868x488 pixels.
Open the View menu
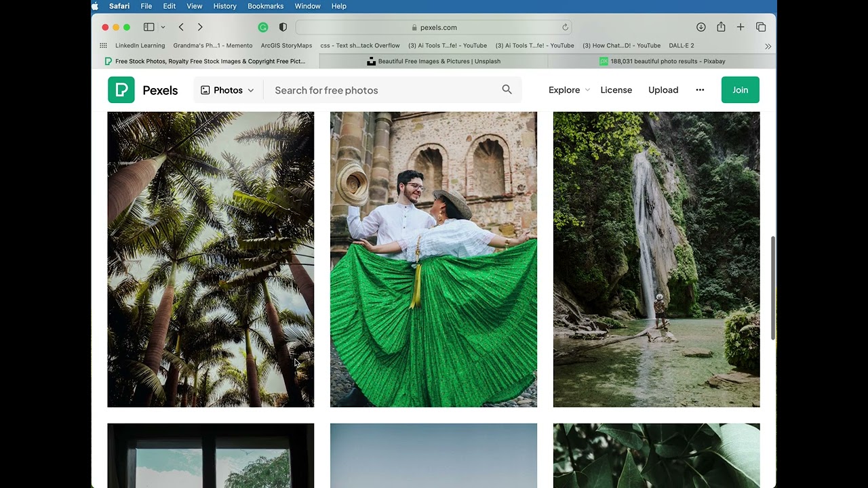[x=195, y=6]
